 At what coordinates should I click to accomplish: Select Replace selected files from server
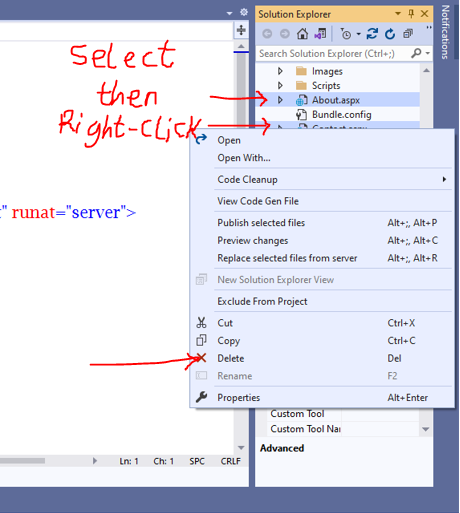(x=322, y=258)
